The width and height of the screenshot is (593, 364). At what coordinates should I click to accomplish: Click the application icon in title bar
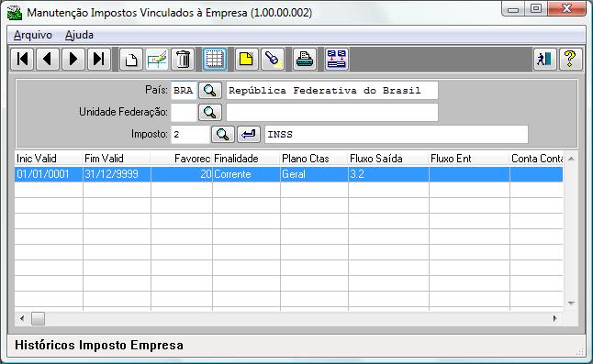[x=15, y=13]
